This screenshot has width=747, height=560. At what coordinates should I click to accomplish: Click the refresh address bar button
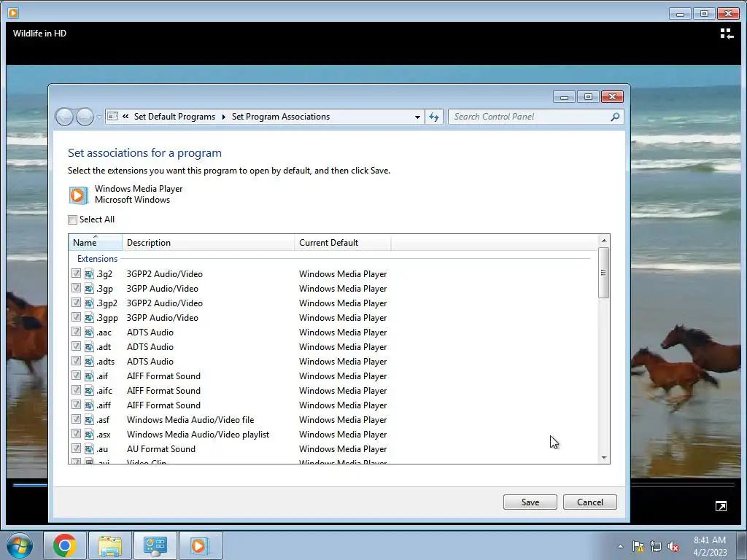434,117
